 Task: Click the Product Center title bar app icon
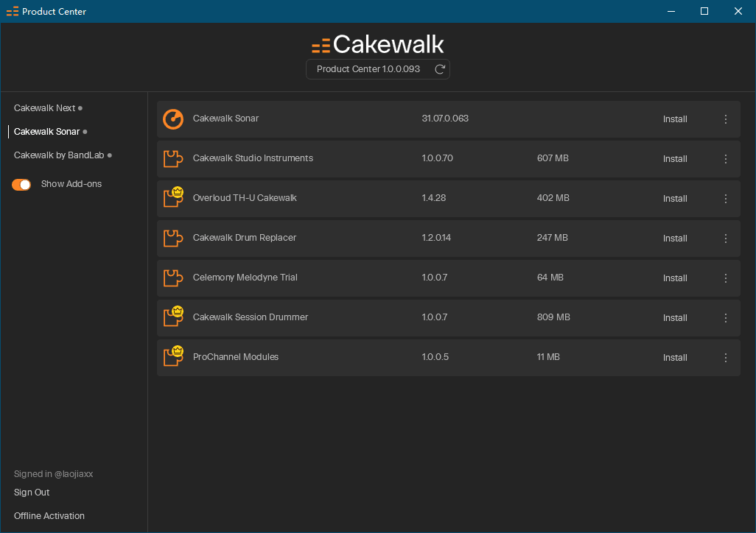pos(13,11)
